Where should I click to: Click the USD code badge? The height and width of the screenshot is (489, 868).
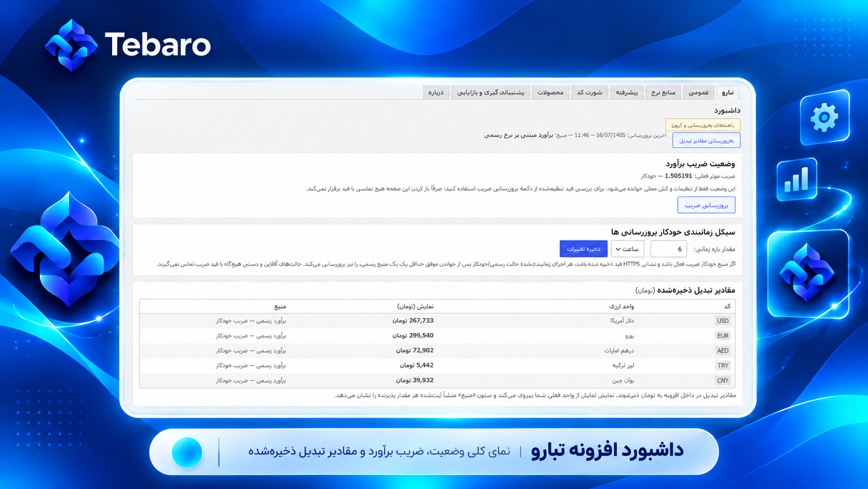(723, 321)
